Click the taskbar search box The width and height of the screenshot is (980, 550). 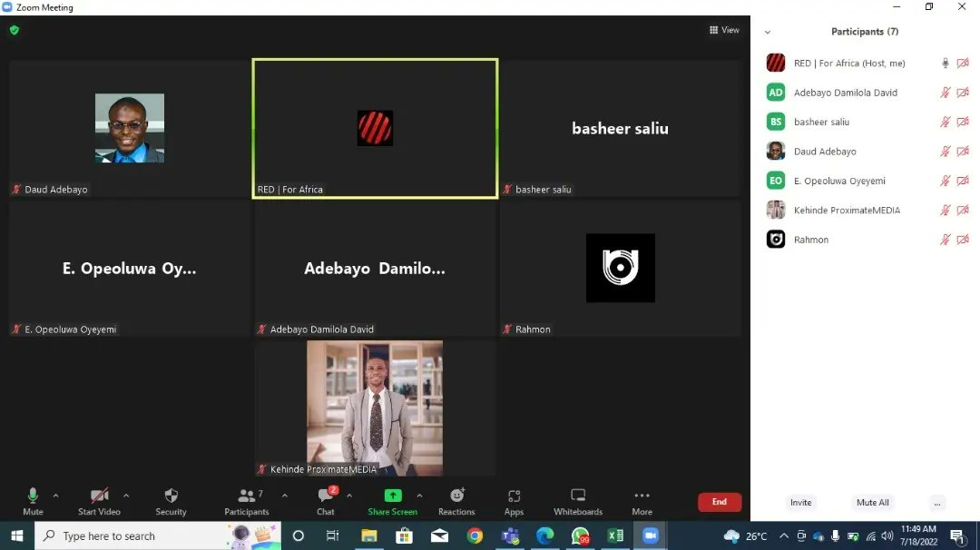coord(158,535)
